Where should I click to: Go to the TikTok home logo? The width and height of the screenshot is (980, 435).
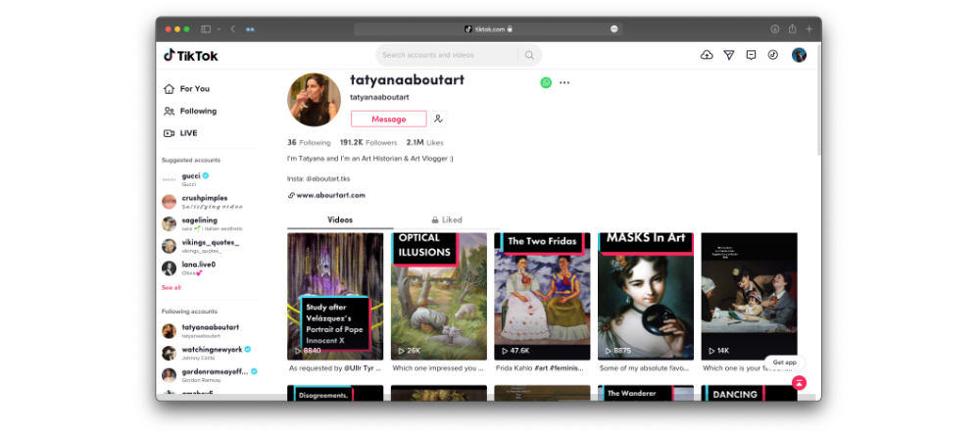point(191,56)
